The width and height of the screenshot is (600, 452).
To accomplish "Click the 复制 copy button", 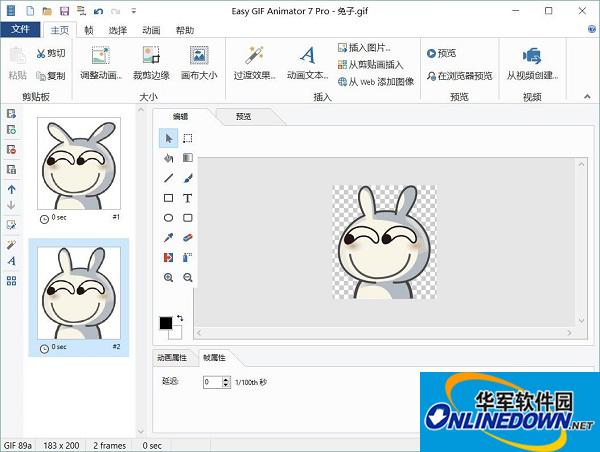I will 51,76.
